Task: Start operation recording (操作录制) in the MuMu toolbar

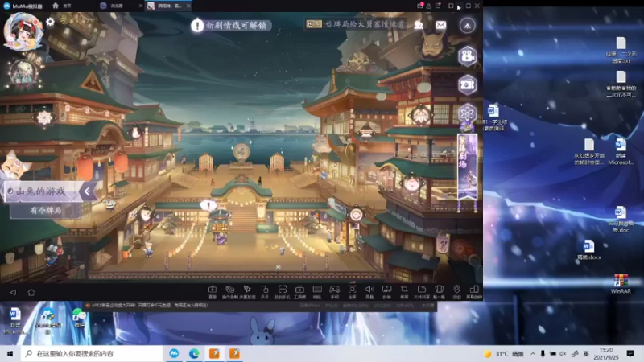Action: tap(230, 292)
